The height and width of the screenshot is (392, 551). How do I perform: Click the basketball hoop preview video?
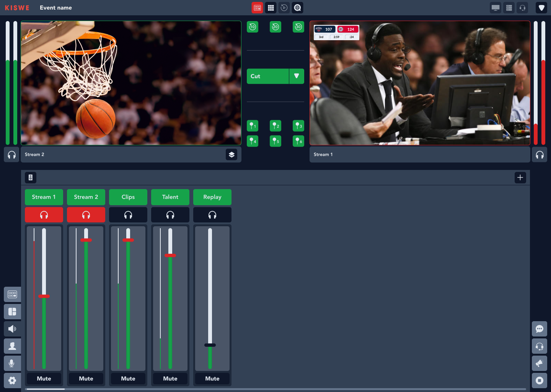pyautogui.click(x=131, y=83)
